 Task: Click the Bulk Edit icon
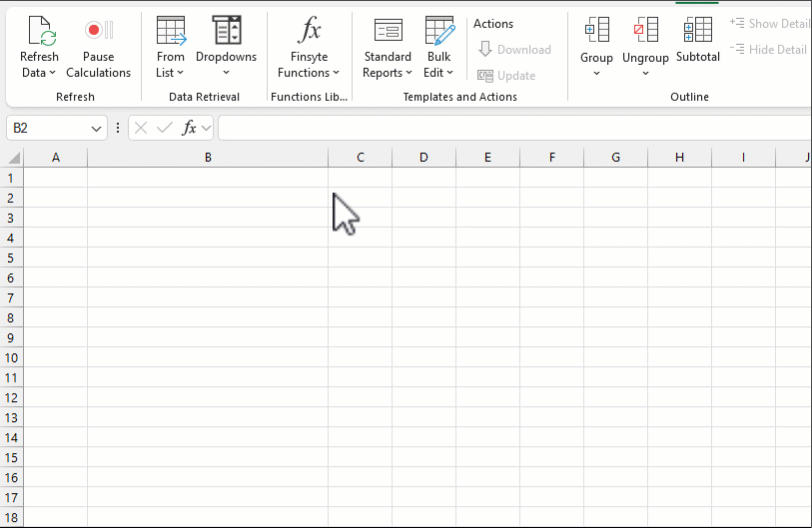(x=440, y=31)
